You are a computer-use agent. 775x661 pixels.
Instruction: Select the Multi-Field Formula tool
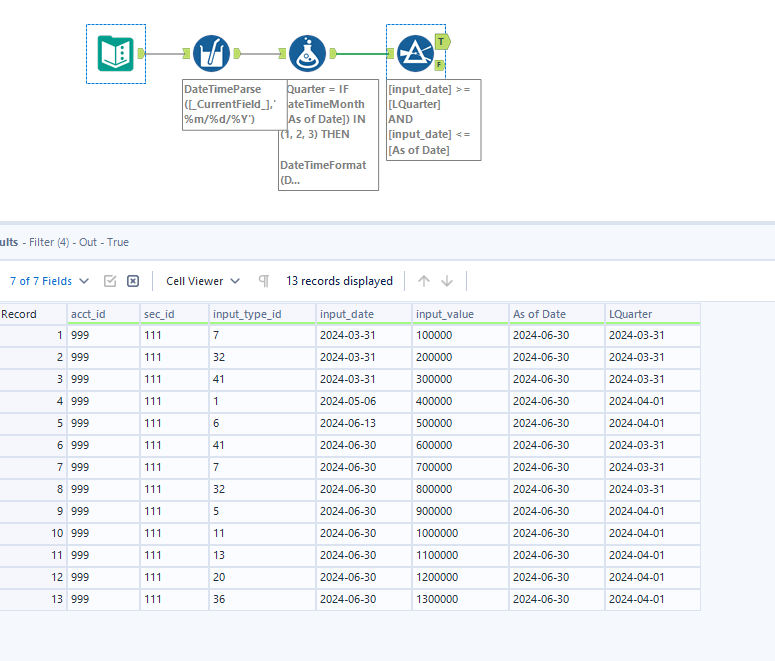pos(211,53)
